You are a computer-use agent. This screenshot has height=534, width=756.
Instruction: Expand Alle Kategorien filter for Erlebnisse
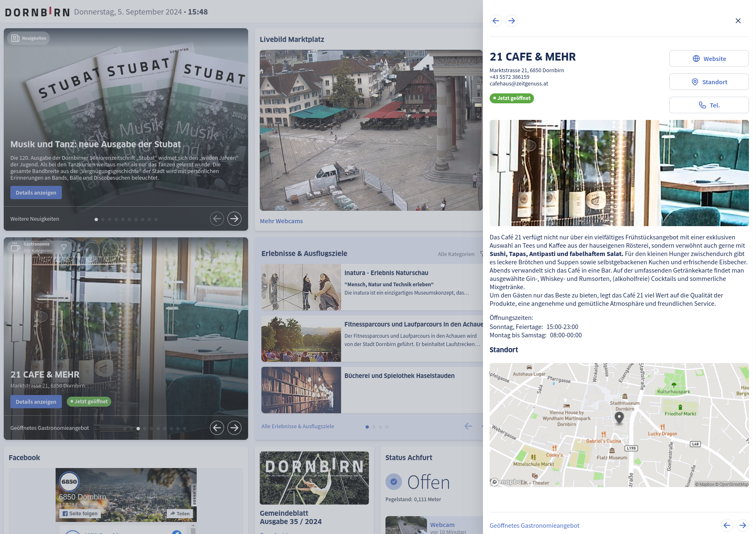point(456,254)
